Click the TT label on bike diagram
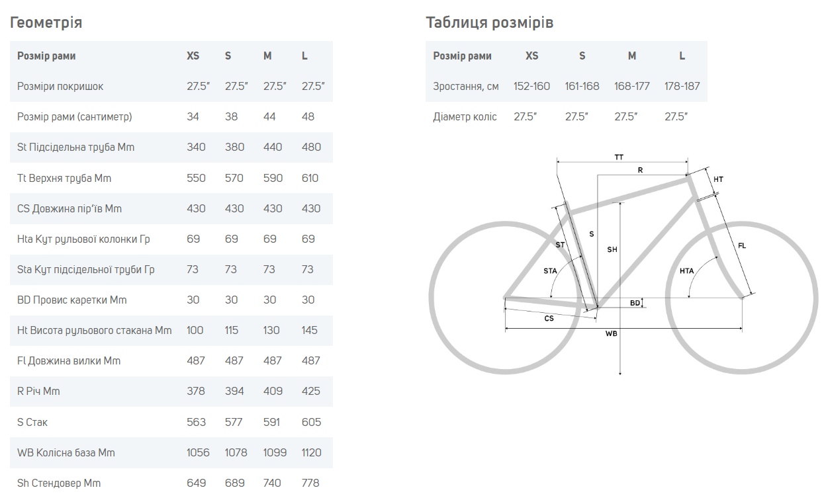 point(619,157)
